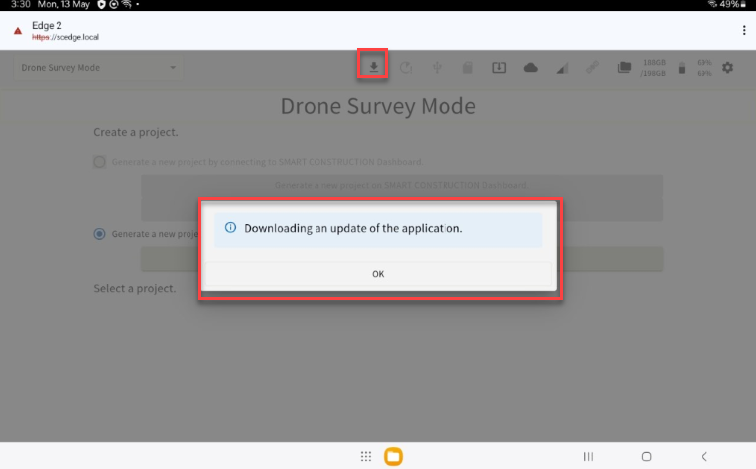Click the 188GB/198GB storage readout

point(653,68)
